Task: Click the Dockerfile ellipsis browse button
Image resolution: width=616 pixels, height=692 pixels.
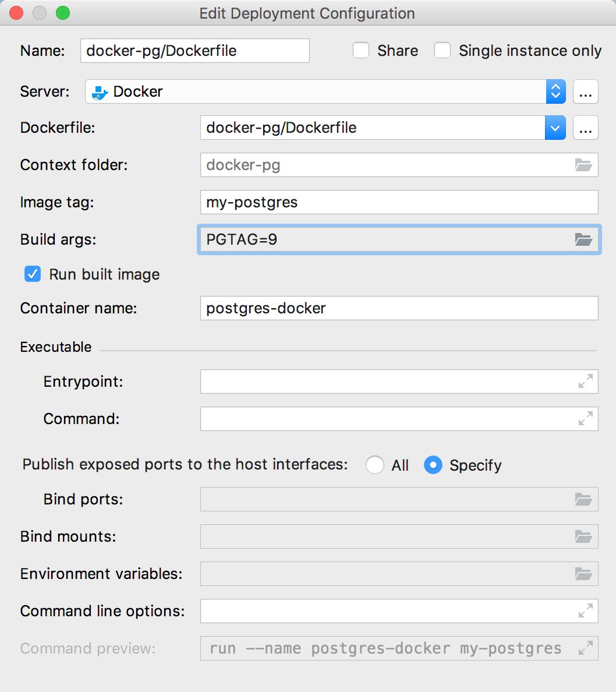Action: (x=586, y=128)
